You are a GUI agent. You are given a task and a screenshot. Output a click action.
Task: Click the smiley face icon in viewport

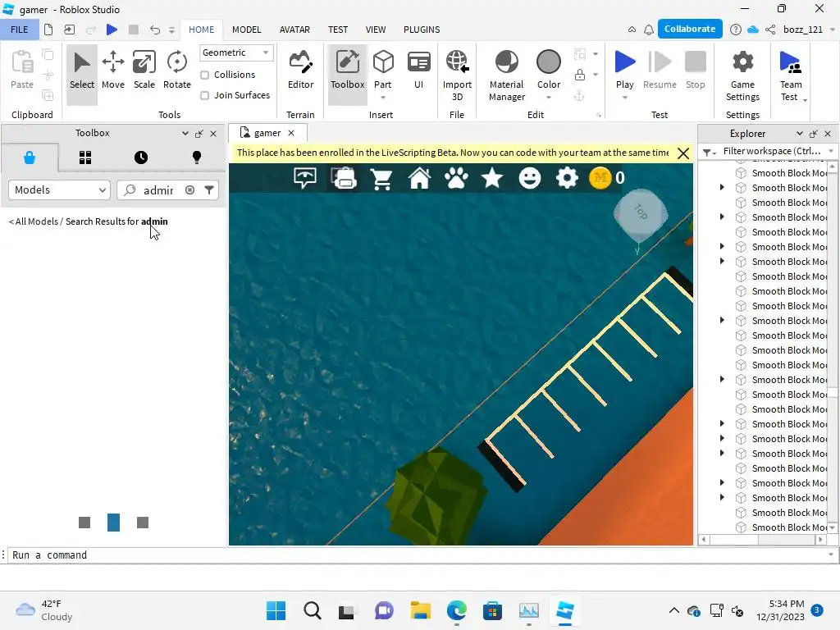pyautogui.click(x=530, y=178)
